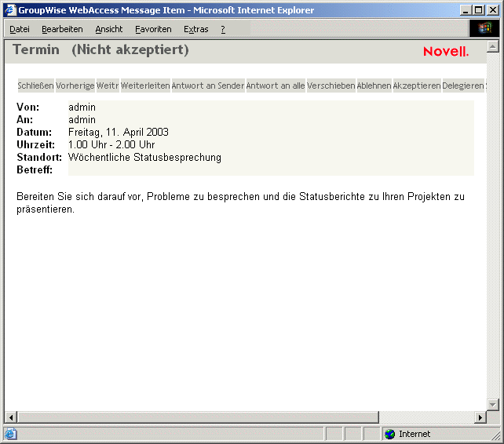Click the horizontal scrollbar right arrow
Screen dimensions: 504x444
coord(480,417)
